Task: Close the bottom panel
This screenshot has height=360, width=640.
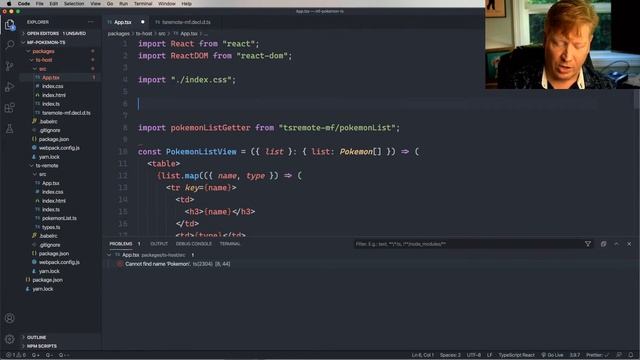Action: 629,244
